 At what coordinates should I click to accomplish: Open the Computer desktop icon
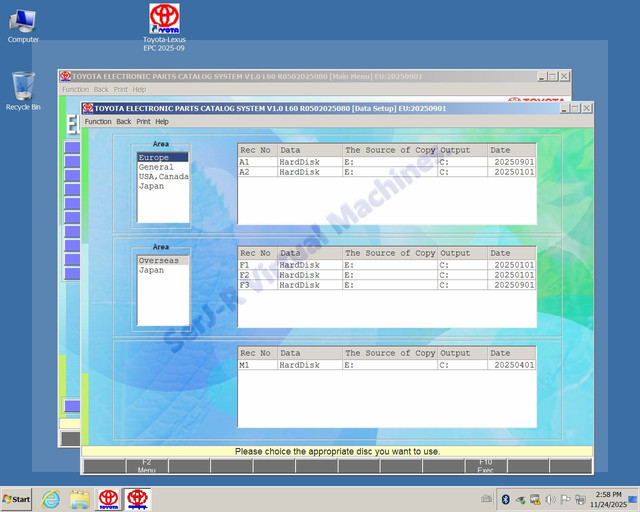point(23,26)
